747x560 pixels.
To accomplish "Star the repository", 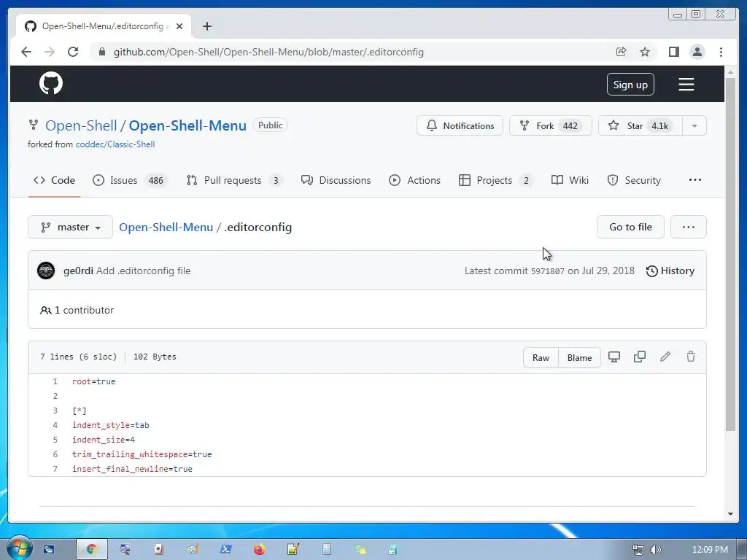I will [x=640, y=125].
